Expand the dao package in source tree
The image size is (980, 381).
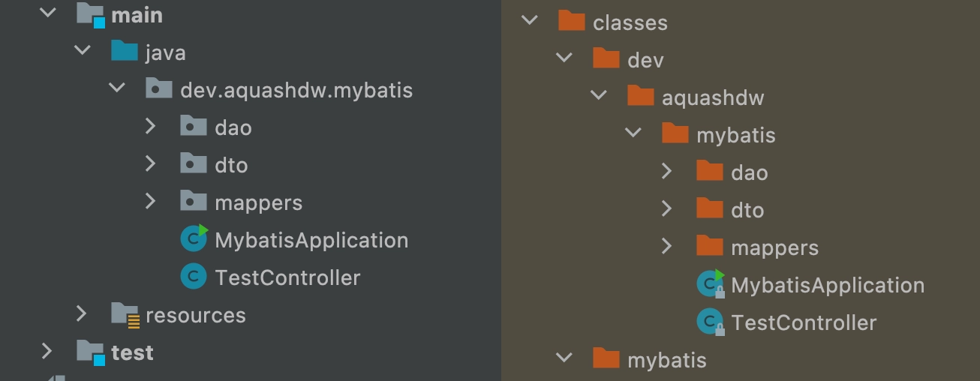pos(150,126)
